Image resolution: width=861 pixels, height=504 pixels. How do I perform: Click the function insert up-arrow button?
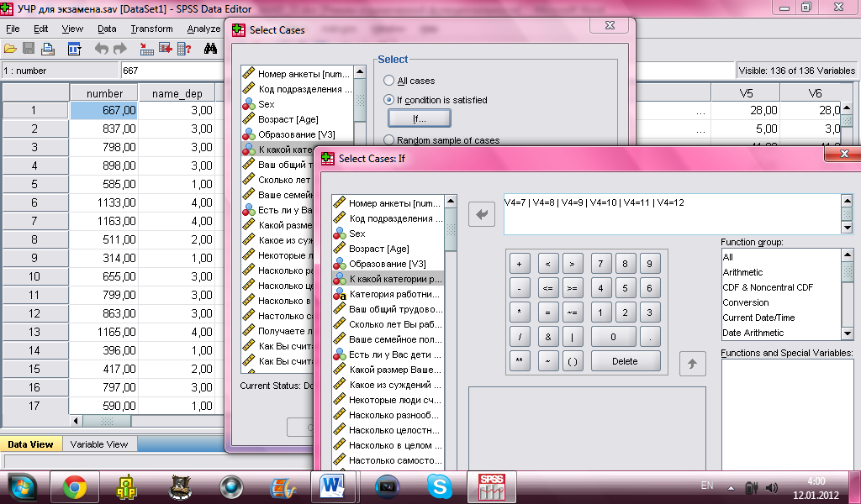pos(693,364)
